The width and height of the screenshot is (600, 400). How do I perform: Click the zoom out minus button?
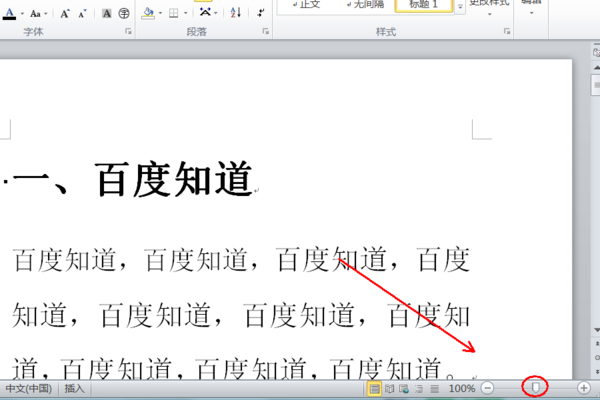click(488, 388)
